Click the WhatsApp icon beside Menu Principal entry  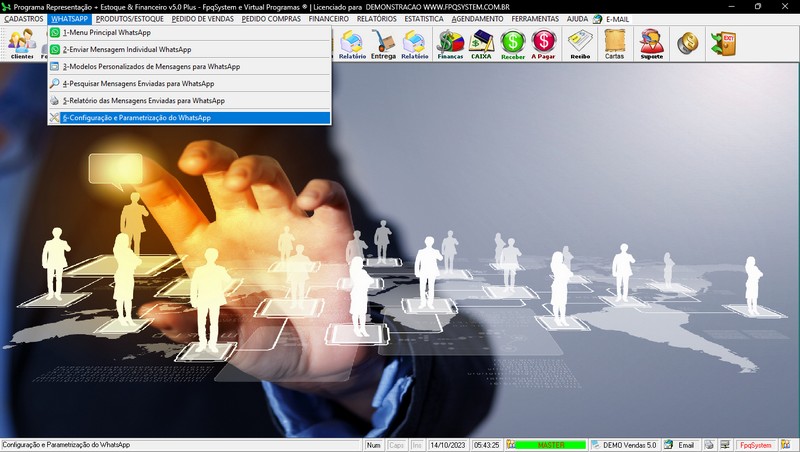[55, 32]
